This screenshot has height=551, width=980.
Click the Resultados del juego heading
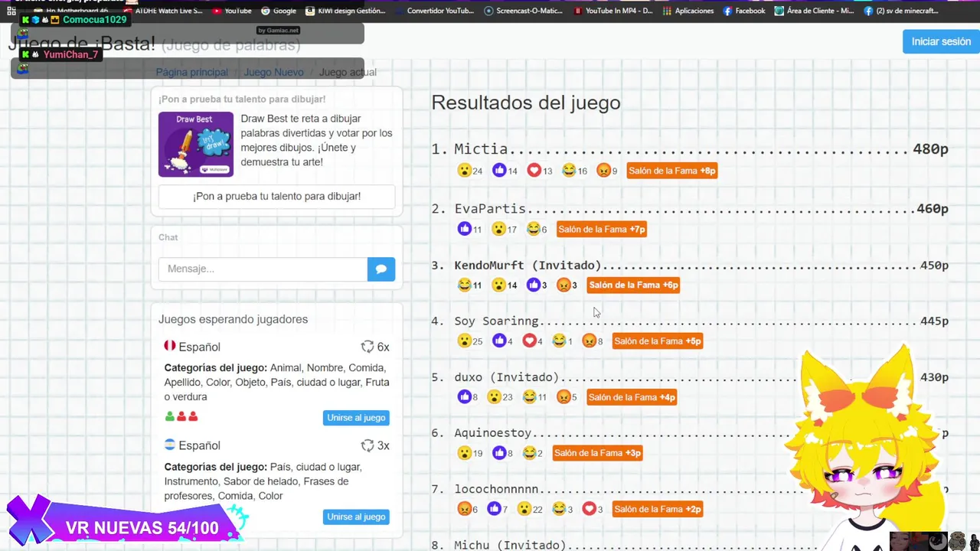526,103
